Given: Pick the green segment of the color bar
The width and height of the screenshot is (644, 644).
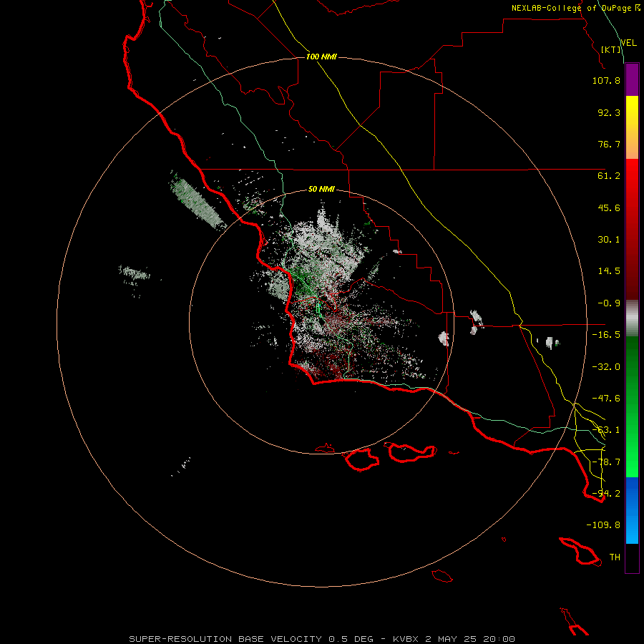Looking at the screenshot, I should coord(632,406).
